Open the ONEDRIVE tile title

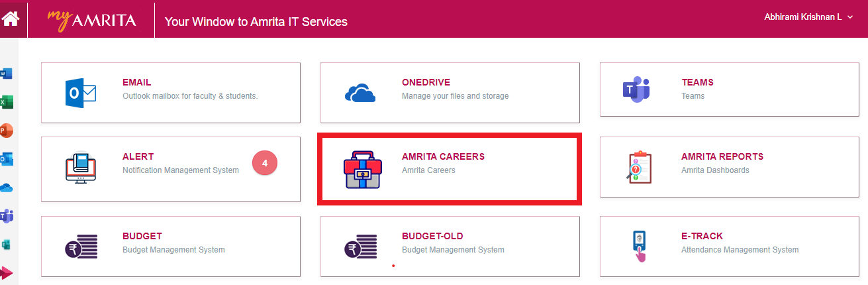[x=426, y=83]
